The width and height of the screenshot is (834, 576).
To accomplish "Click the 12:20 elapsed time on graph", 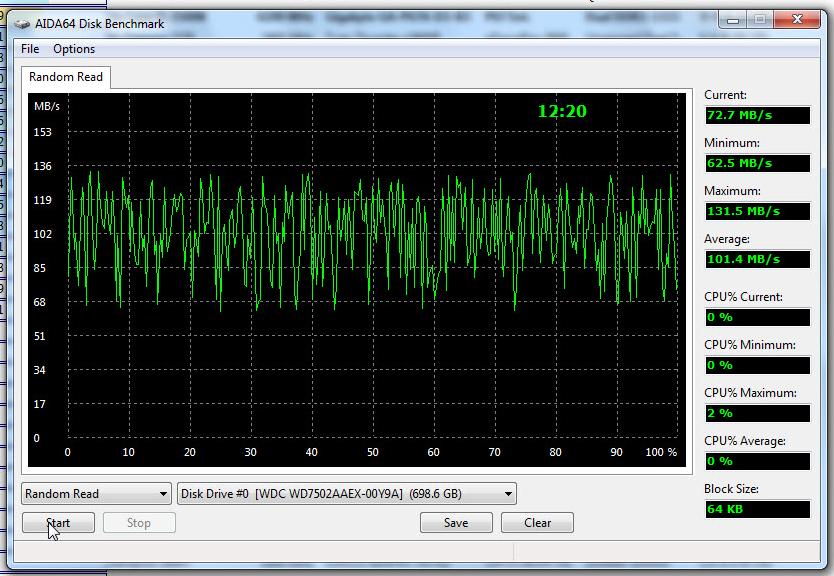I will (562, 111).
